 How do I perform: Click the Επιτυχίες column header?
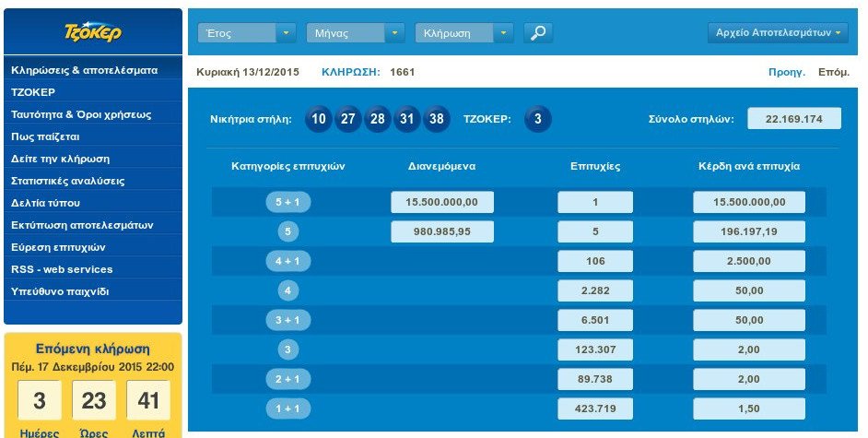(595, 166)
